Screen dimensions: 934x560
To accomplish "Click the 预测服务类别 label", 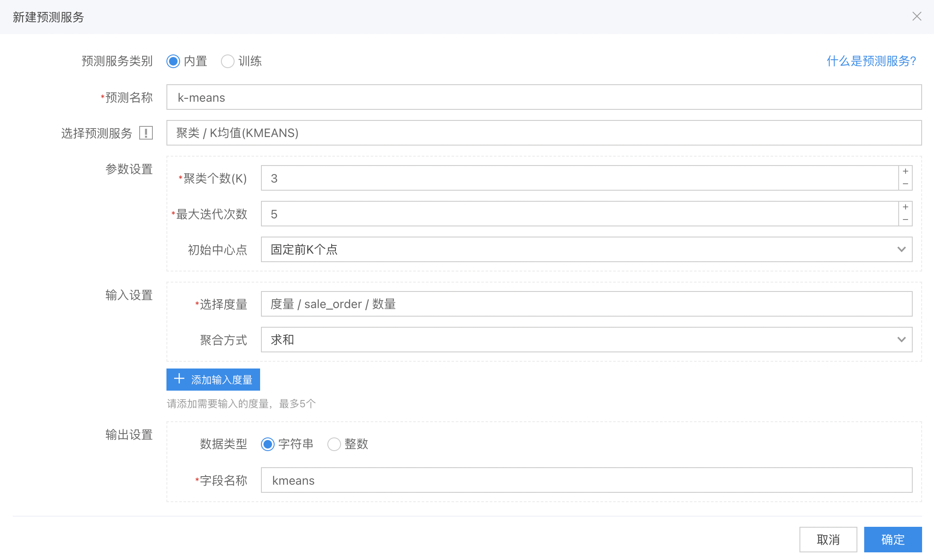I will coord(117,61).
